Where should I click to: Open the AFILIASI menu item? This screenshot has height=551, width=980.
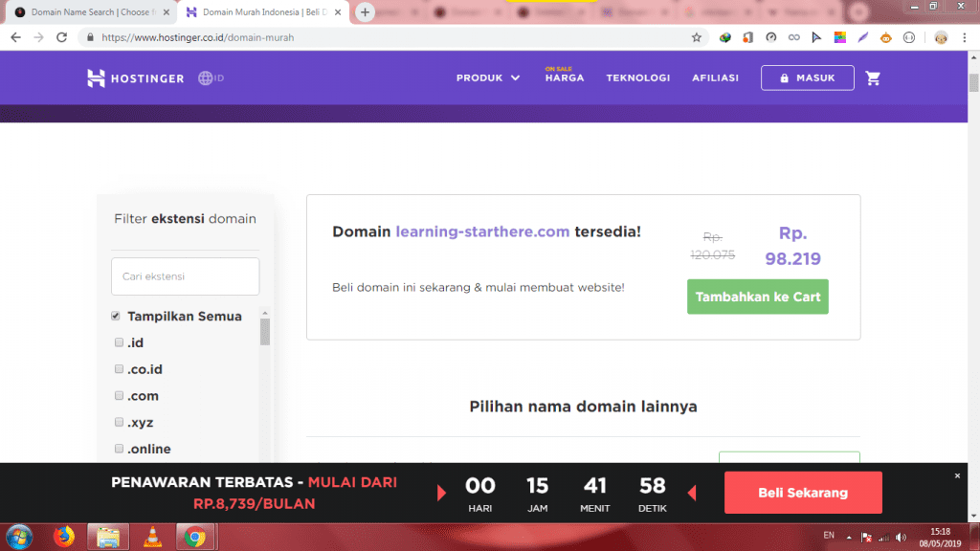point(715,78)
